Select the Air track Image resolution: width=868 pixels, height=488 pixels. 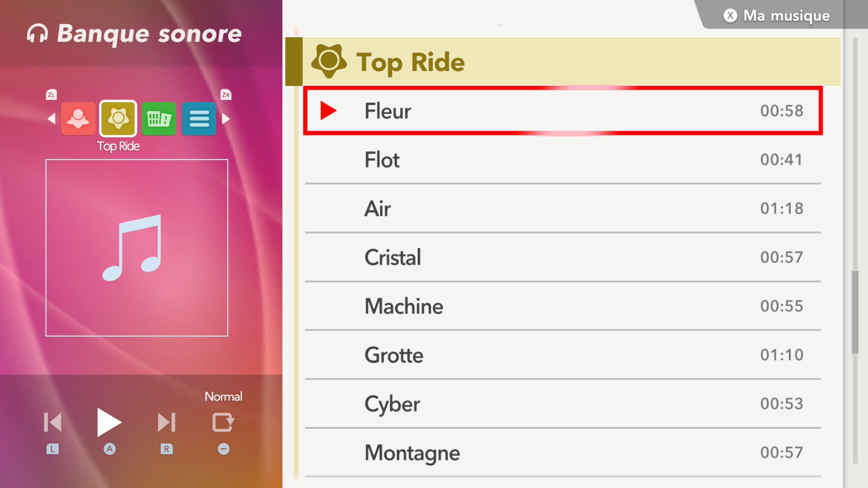click(x=563, y=208)
